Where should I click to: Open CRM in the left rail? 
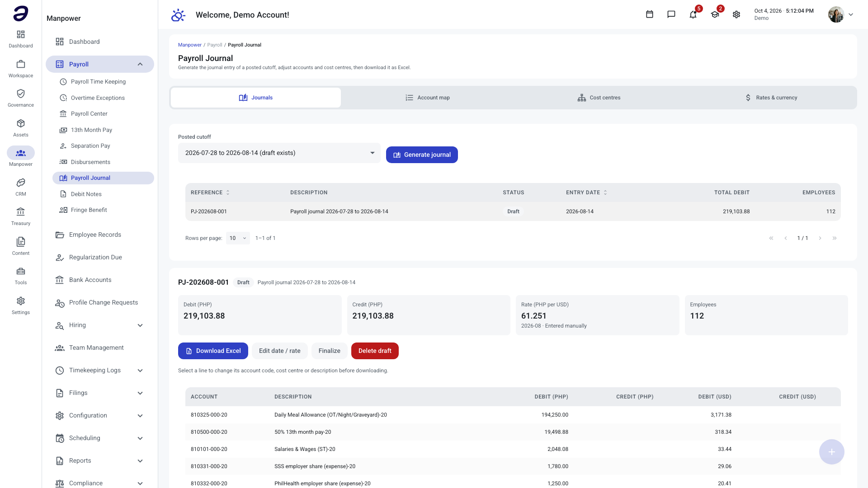(21, 187)
